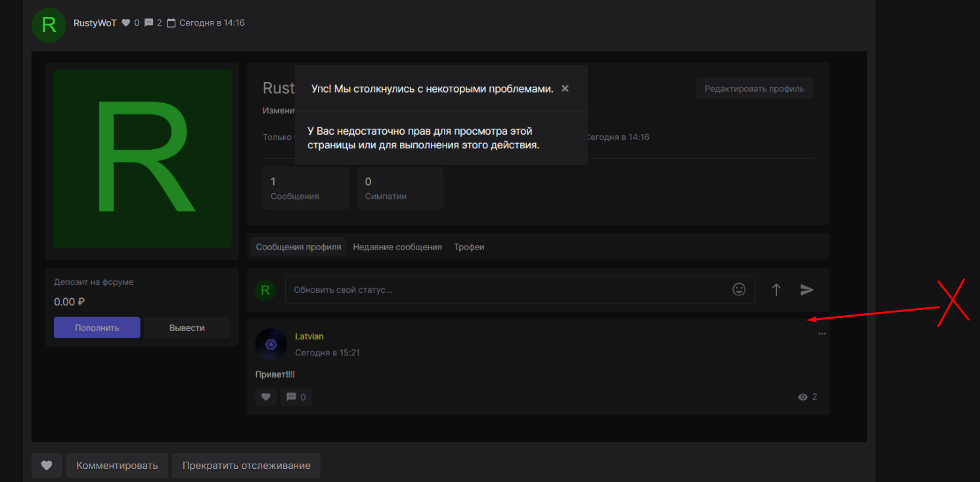Like Latvian's profile message with heart icon

coord(266,397)
